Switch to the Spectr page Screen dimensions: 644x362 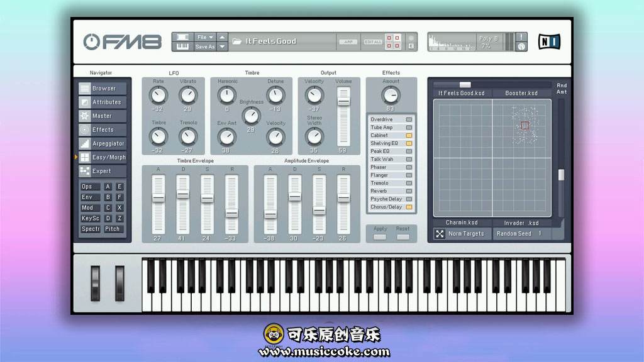pyautogui.click(x=90, y=229)
